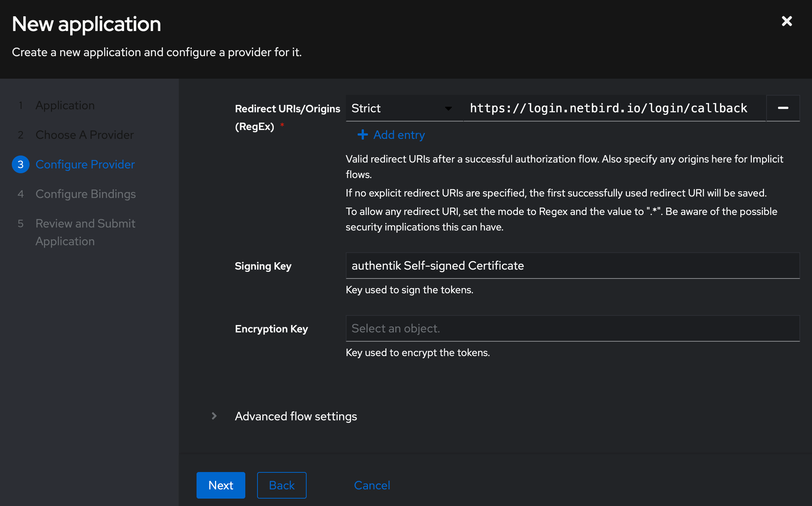Image resolution: width=812 pixels, height=506 pixels.
Task: Click the Next button
Action: click(221, 485)
